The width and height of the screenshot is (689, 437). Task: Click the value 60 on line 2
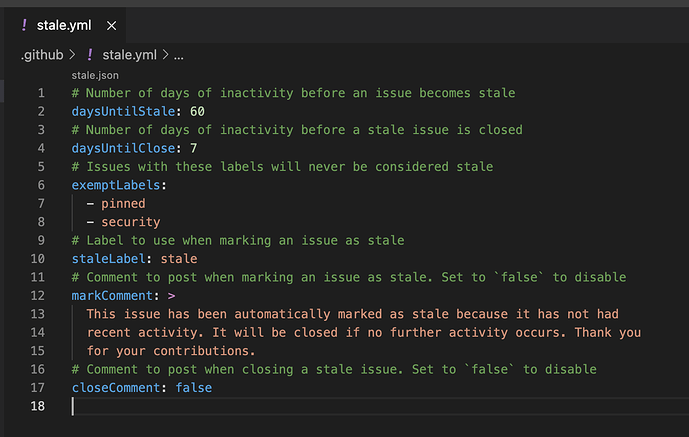click(x=197, y=112)
